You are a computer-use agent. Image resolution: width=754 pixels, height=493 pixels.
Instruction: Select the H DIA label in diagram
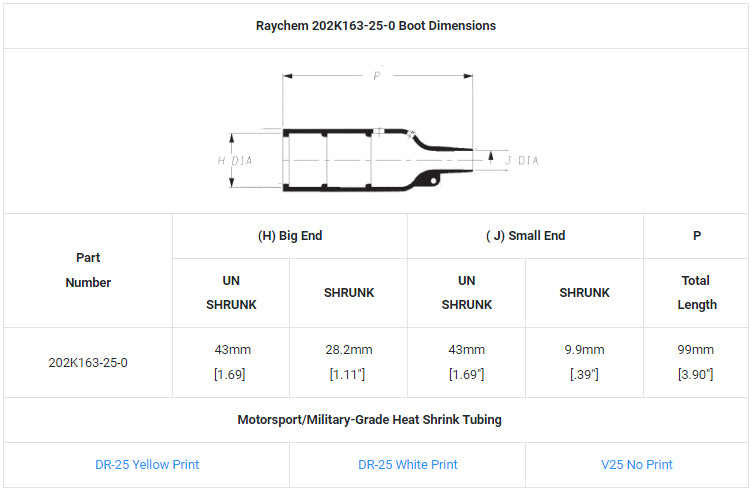(x=235, y=160)
